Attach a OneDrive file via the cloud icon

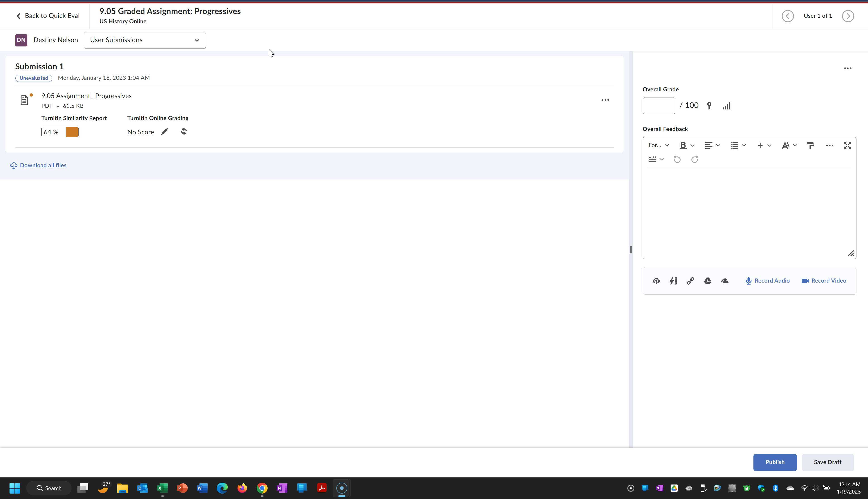click(x=724, y=281)
